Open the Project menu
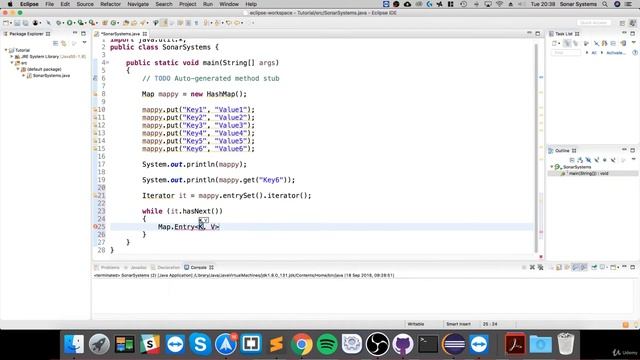Image resolution: width=640 pixels, height=360 pixels. tap(187, 4)
